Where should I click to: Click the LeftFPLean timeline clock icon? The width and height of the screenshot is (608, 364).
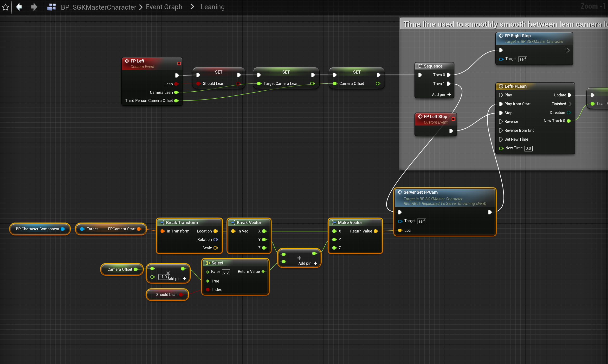501,86
